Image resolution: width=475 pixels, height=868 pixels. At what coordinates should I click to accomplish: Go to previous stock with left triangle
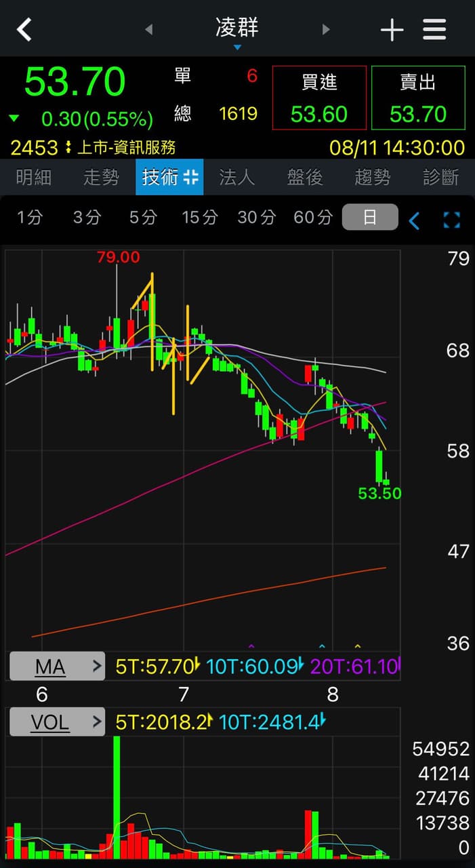[x=149, y=29]
